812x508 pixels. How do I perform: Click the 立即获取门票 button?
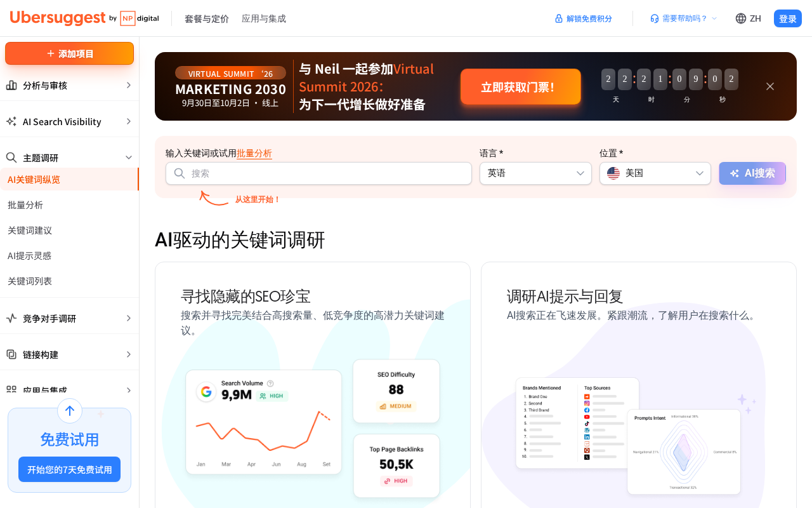click(x=521, y=86)
